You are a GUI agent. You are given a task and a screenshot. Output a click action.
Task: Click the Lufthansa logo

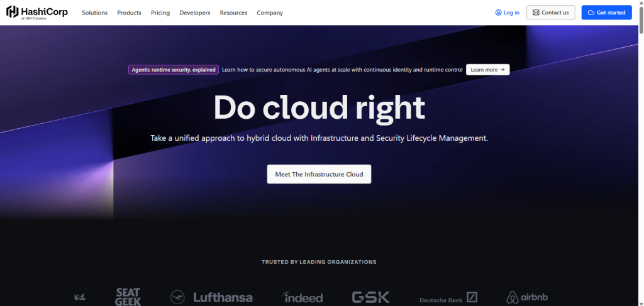click(211, 297)
